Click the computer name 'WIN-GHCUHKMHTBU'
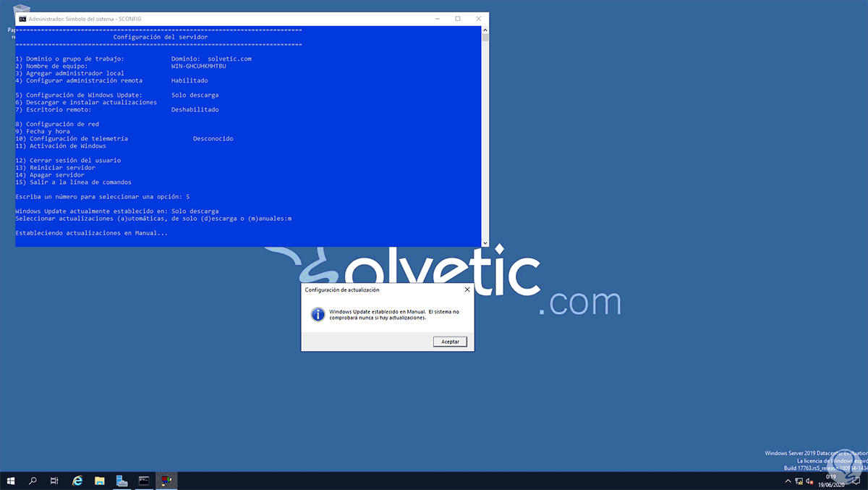868x490 pixels. click(x=199, y=66)
